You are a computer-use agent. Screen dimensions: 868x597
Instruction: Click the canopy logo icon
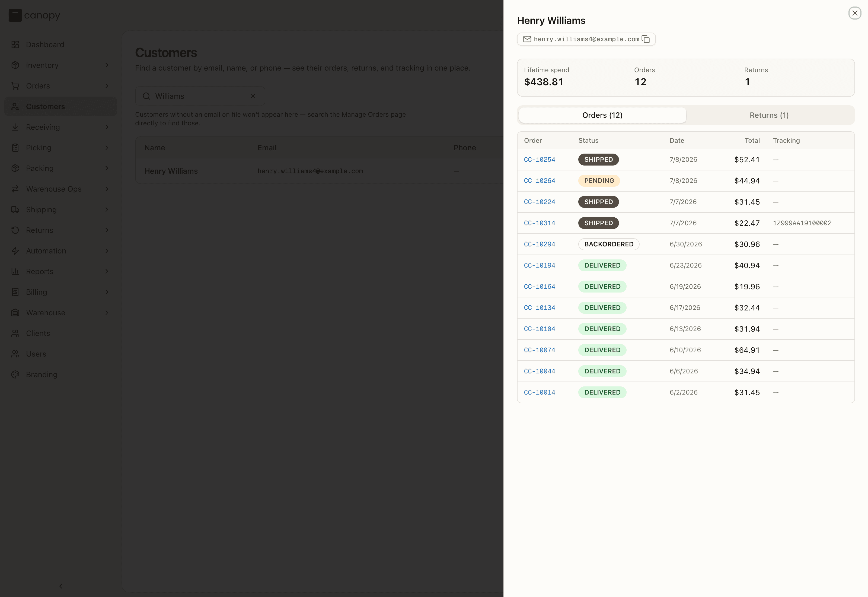(x=15, y=15)
